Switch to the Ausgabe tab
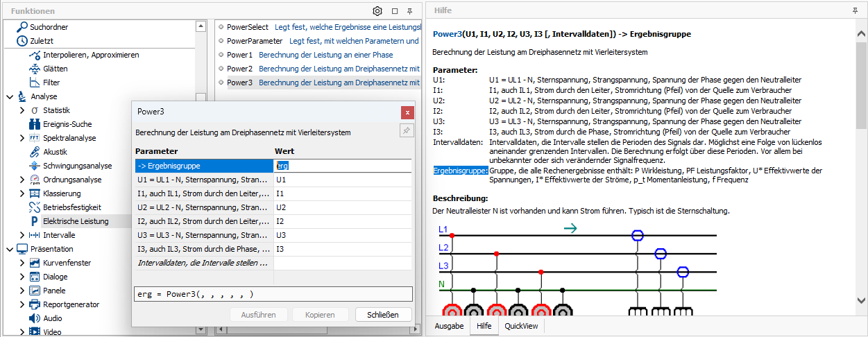Viewport: 868px width, 337px height. click(449, 325)
